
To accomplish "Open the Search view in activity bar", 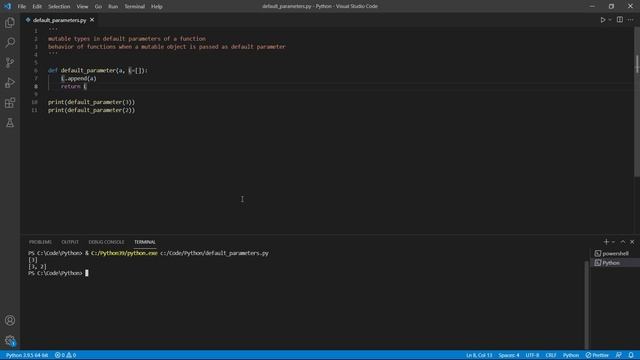I will [x=10, y=42].
